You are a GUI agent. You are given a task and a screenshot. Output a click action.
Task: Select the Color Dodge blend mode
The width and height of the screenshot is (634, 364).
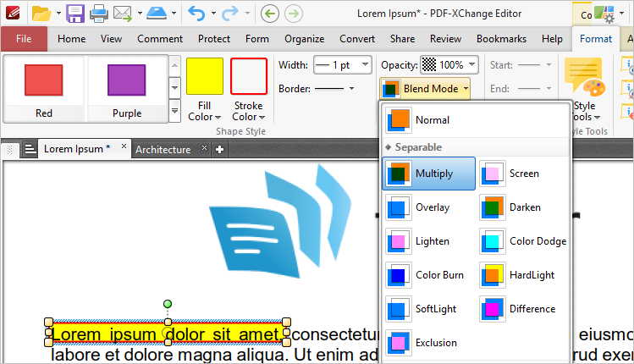point(524,241)
